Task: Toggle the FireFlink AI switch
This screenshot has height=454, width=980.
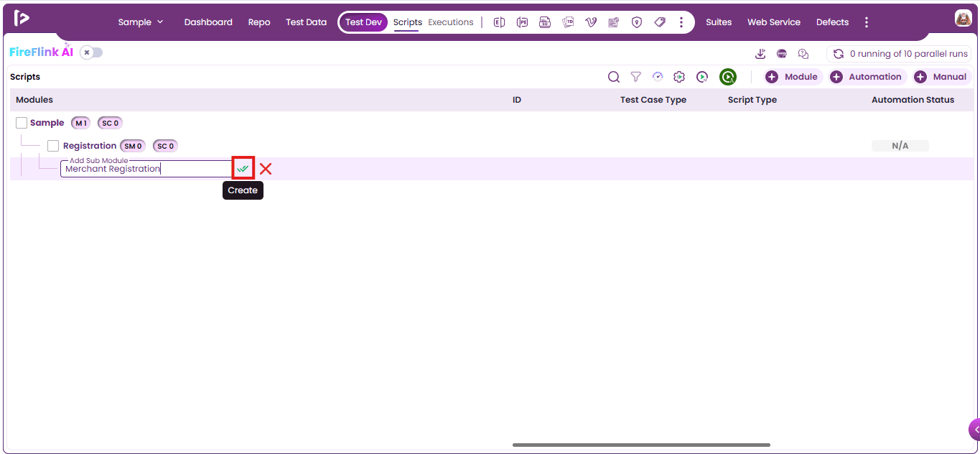Action: tap(91, 52)
